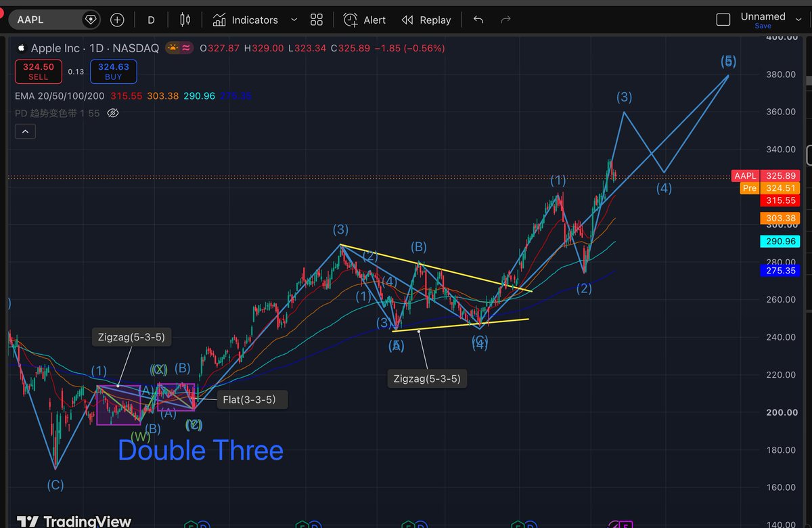Open the layout grid selector
The height and width of the screenshot is (528, 812).
pos(317,20)
